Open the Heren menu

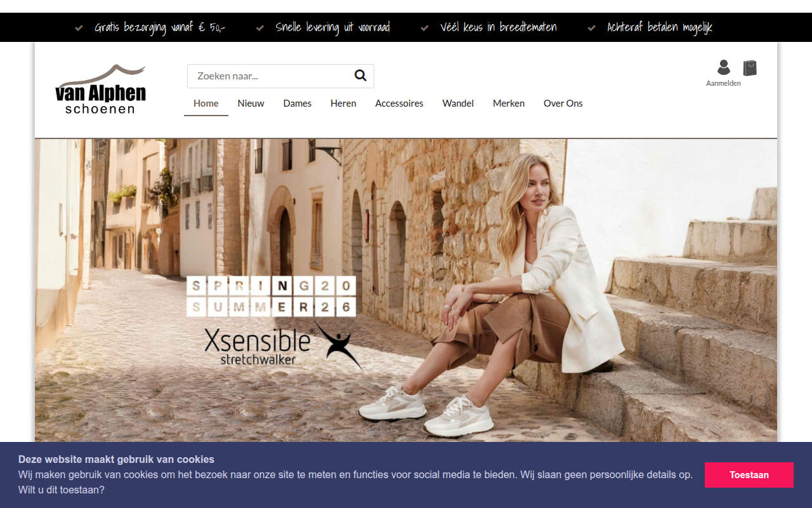(x=343, y=104)
